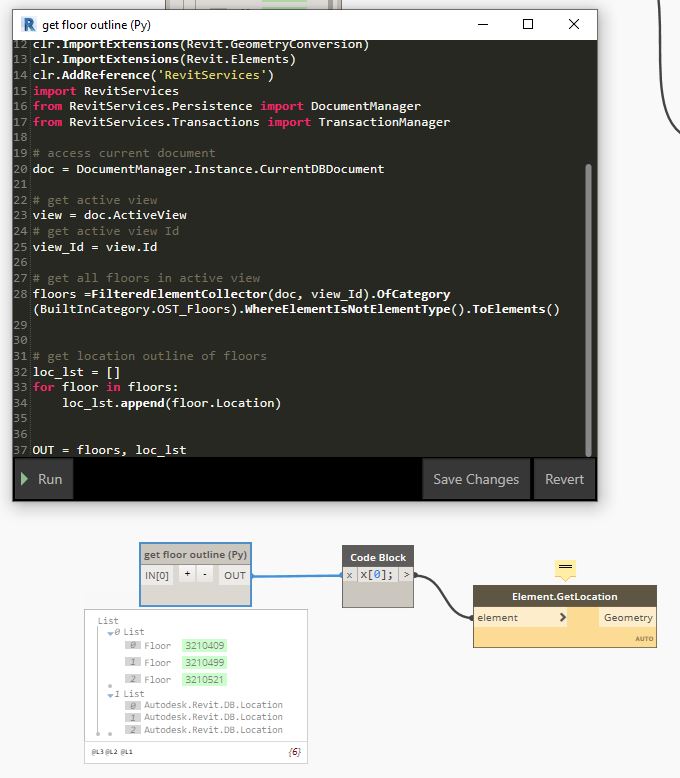Click the OUT port of Python node
The width and height of the screenshot is (680, 778).
235,576
